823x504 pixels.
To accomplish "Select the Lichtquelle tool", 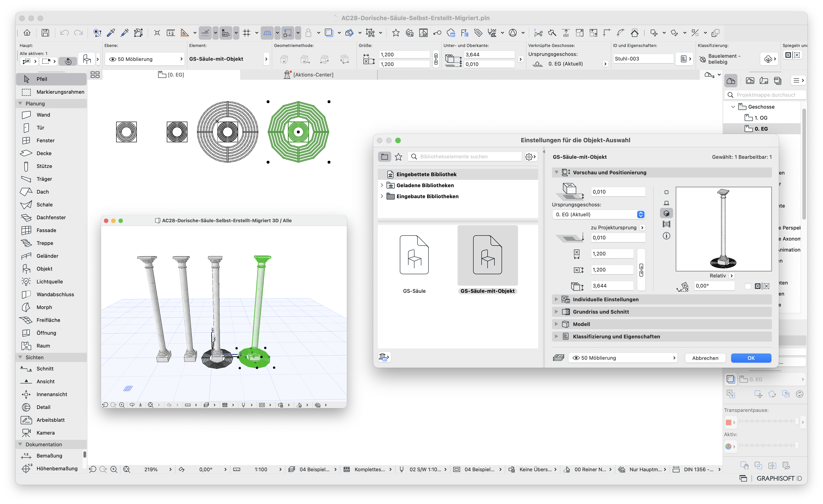I will (51, 282).
